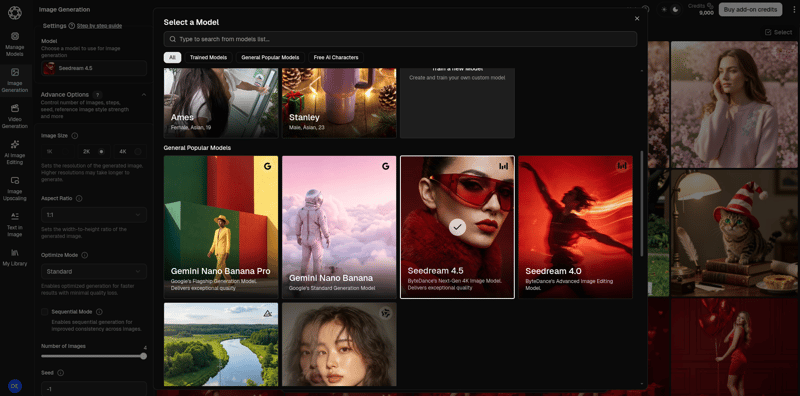Open the Step by step guide link
Viewport: 800px width, 396px height.
tap(99, 26)
